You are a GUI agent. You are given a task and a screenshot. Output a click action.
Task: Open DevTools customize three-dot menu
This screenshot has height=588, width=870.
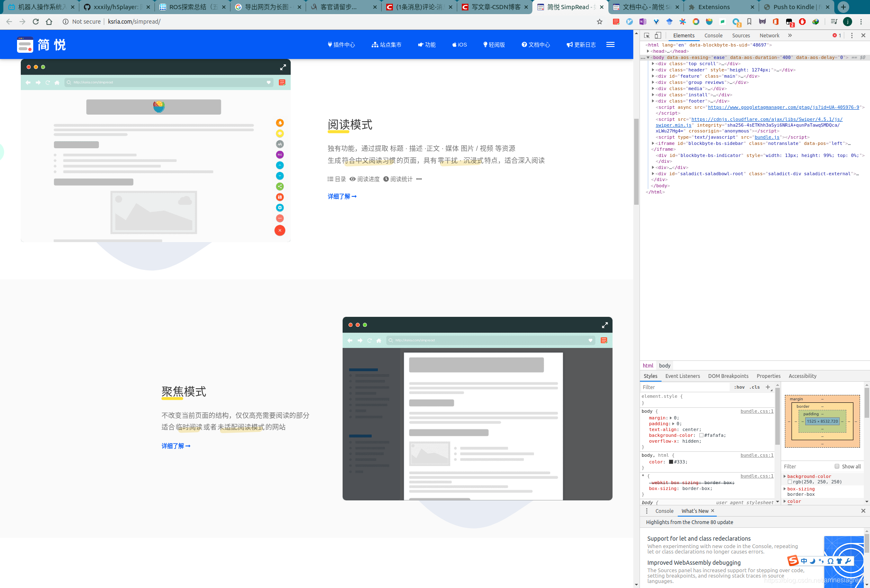point(852,35)
